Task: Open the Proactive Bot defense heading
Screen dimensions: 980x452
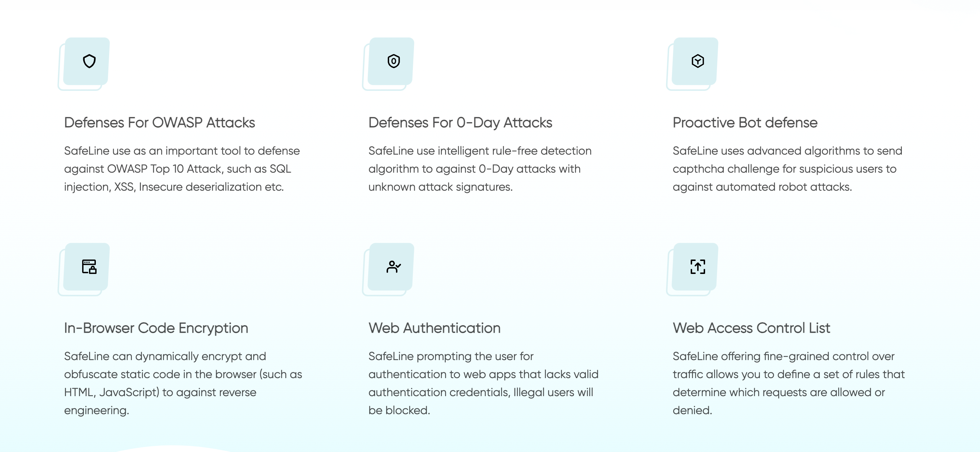Action: (745, 123)
